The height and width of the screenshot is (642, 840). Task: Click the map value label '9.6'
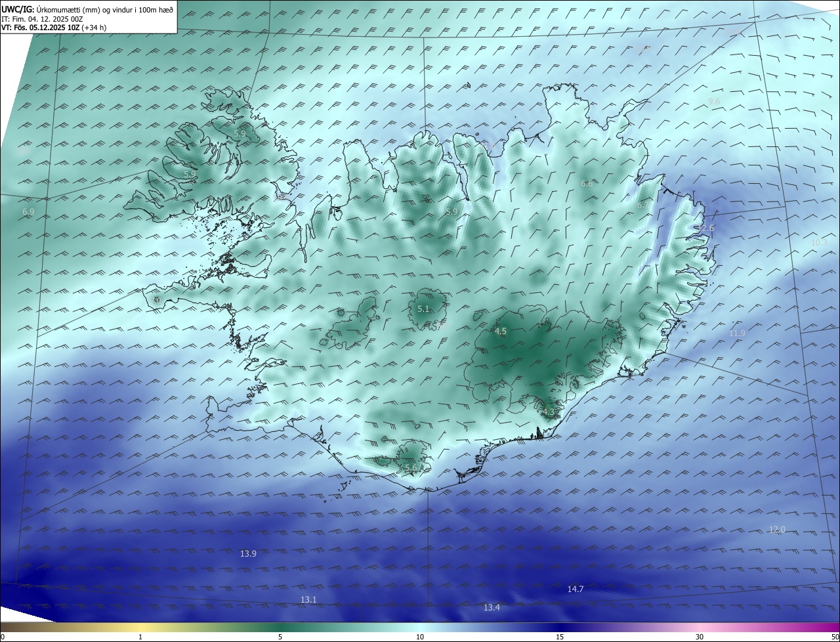tap(714, 101)
